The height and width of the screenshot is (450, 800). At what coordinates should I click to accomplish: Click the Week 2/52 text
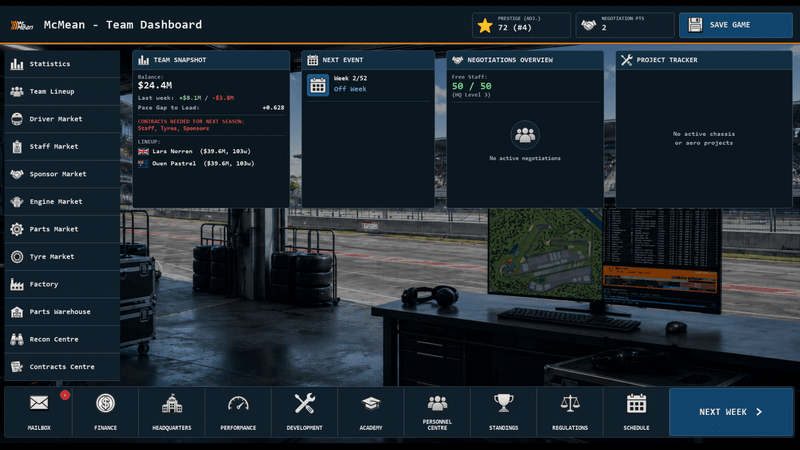[350, 79]
